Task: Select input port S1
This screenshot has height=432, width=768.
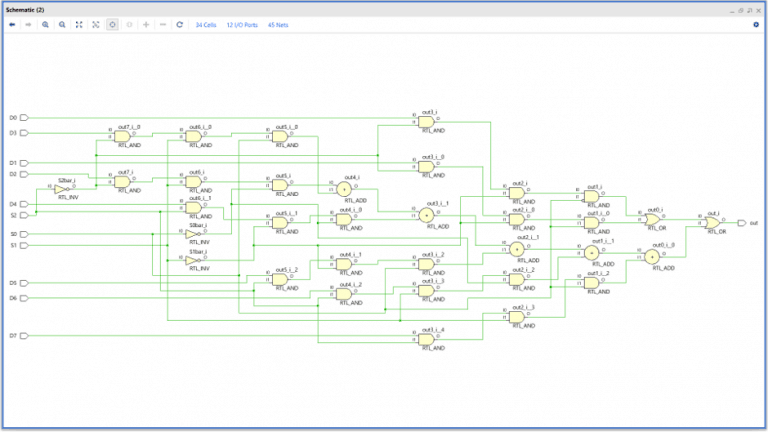Action: [x=24, y=245]
